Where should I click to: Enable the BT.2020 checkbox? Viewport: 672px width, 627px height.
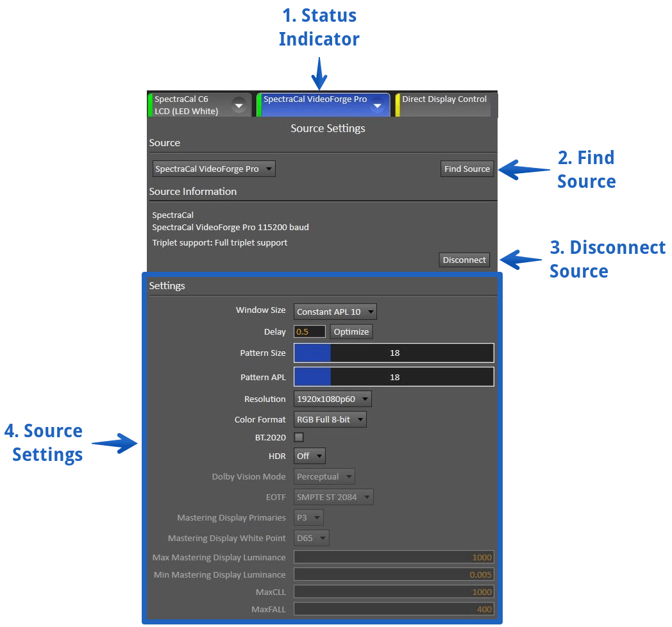pos(299,437)
